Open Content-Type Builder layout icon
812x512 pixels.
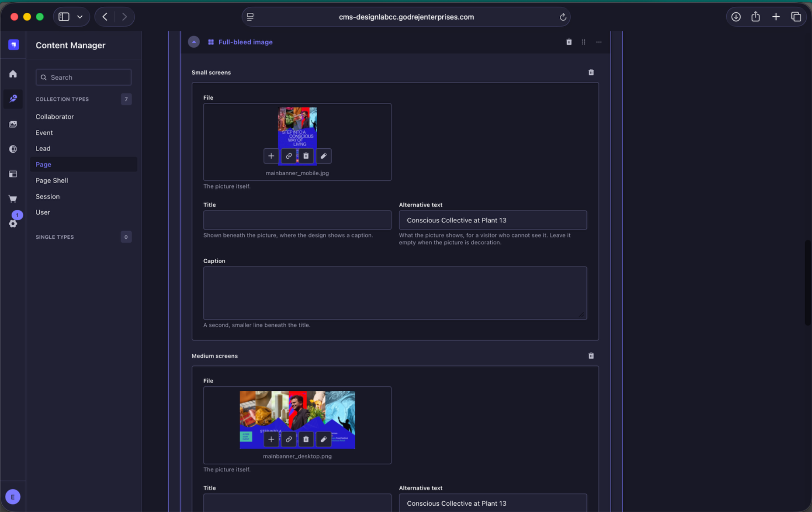pyautogui.click(x=13, y=174)
